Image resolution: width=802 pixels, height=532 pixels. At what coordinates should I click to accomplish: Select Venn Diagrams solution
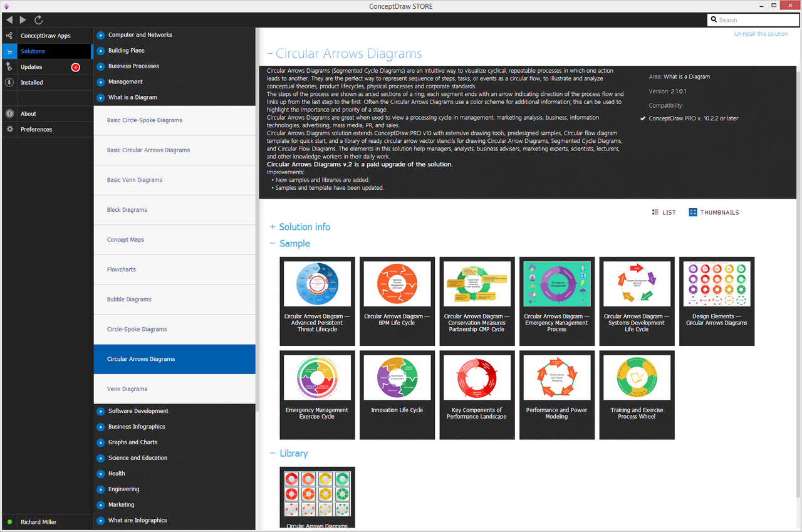174,389
